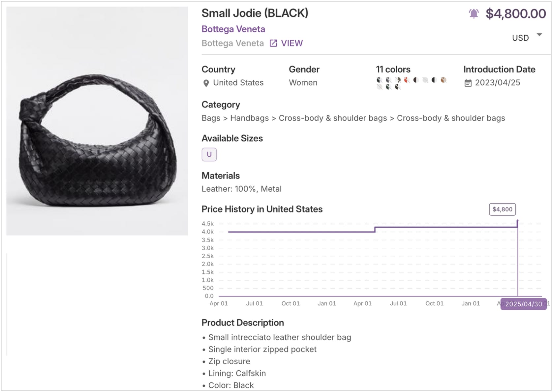Click the location pin icon under Country
The height and width of the screenshot is (392, 552).
point(206,83)
